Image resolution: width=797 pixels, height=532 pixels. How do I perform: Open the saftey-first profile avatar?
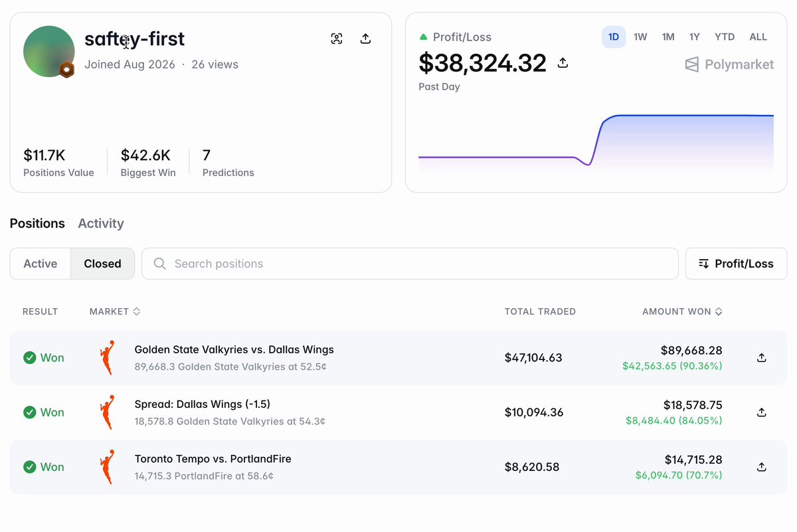[x=48, y=51]
